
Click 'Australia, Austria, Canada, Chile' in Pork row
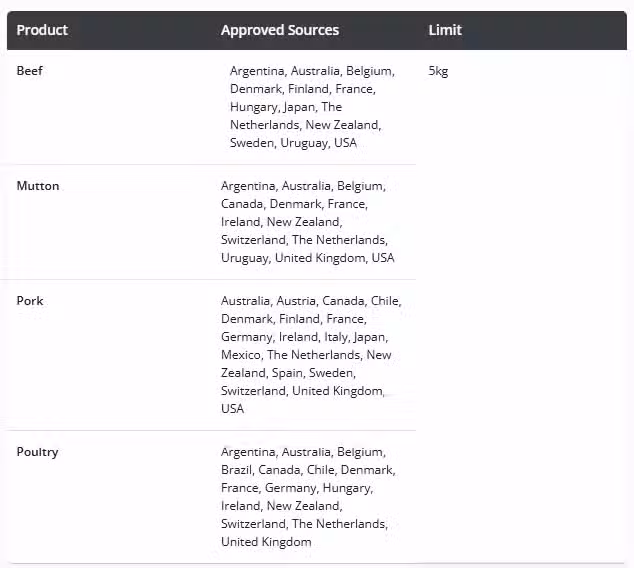click(311, 301)
